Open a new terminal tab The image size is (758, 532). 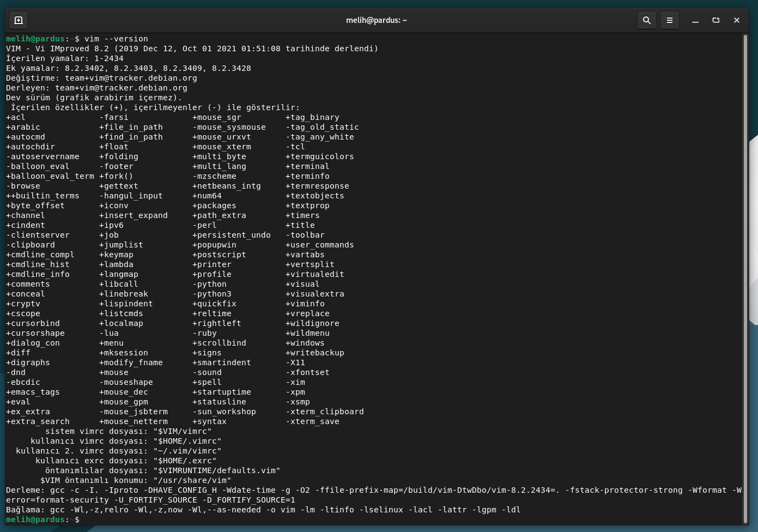pos(19,20)
